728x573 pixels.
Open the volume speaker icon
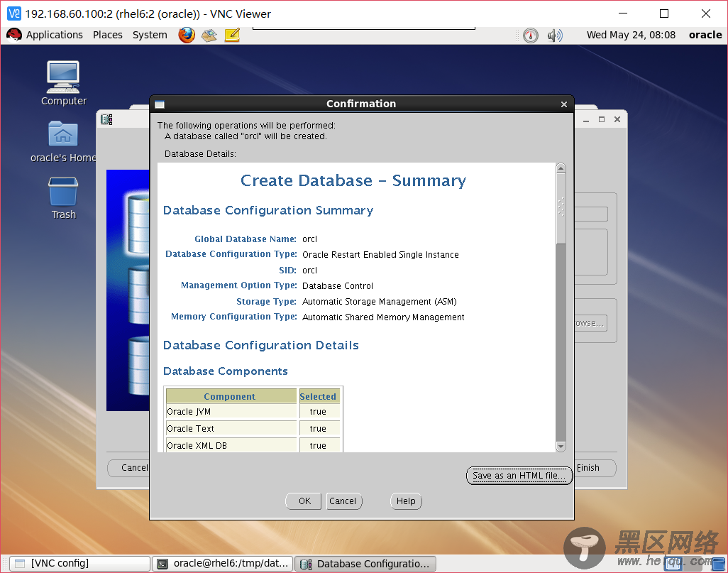pyautogui.click(x=555, y=36)
